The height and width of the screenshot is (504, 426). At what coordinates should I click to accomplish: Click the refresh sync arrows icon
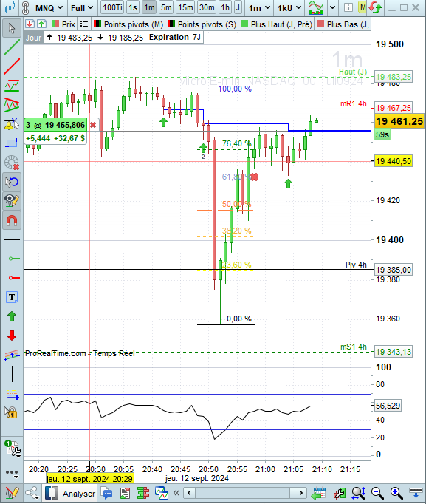point(375,7)
